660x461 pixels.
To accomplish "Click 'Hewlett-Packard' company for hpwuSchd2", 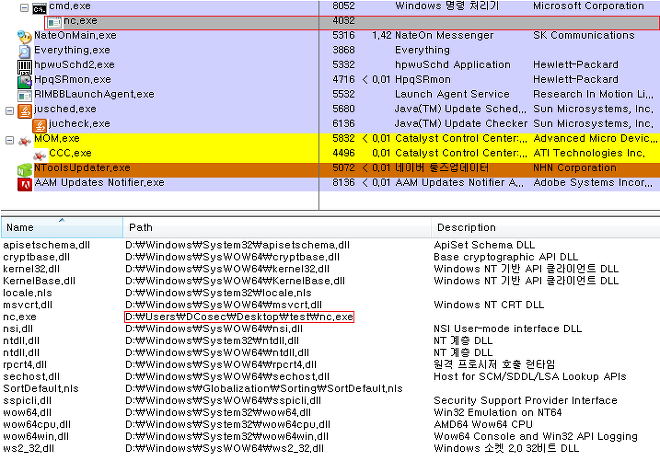I will 576,65.
